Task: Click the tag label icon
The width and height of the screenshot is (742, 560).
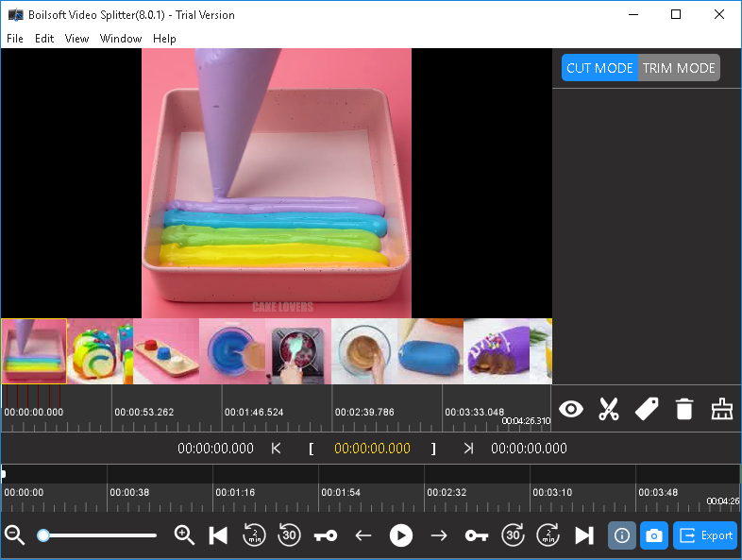Action: click(x=647, y=409)
